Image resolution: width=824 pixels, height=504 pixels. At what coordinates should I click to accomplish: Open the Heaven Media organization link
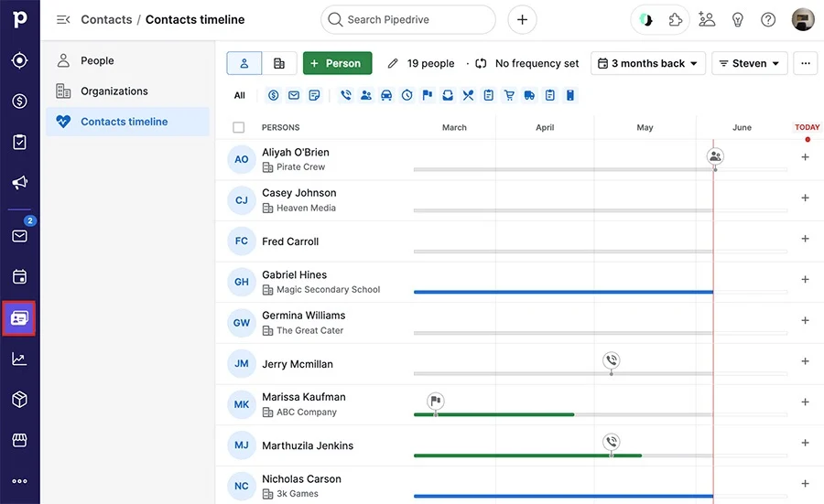click(306, 208)
